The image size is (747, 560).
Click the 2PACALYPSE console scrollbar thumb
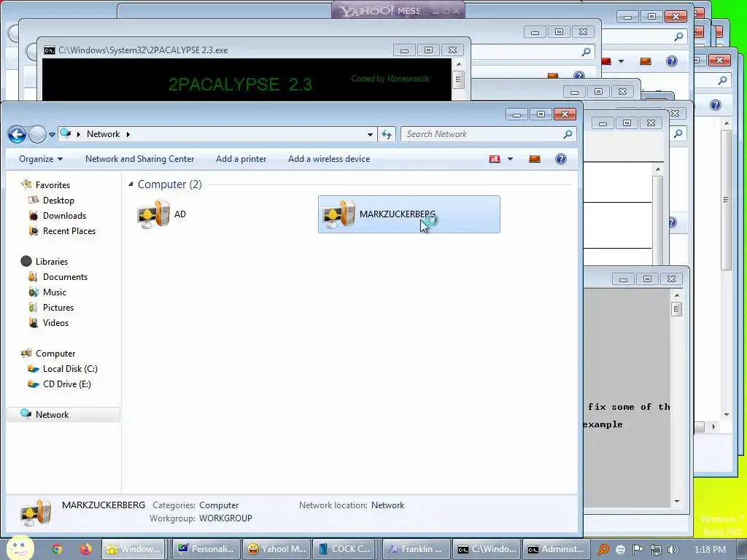[458, 79]
